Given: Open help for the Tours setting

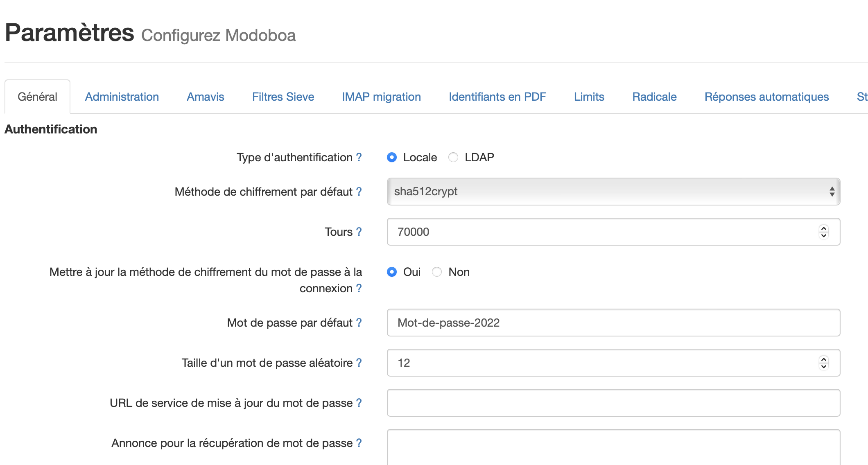Looking at the screenshot, I should coord(359,232).
